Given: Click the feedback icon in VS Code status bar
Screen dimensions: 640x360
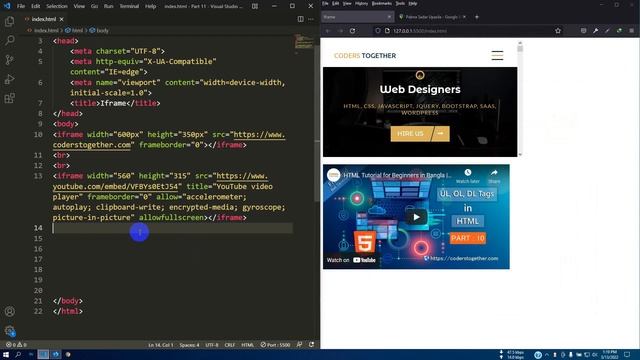Looking at the screenshot, I should [300, 345].
